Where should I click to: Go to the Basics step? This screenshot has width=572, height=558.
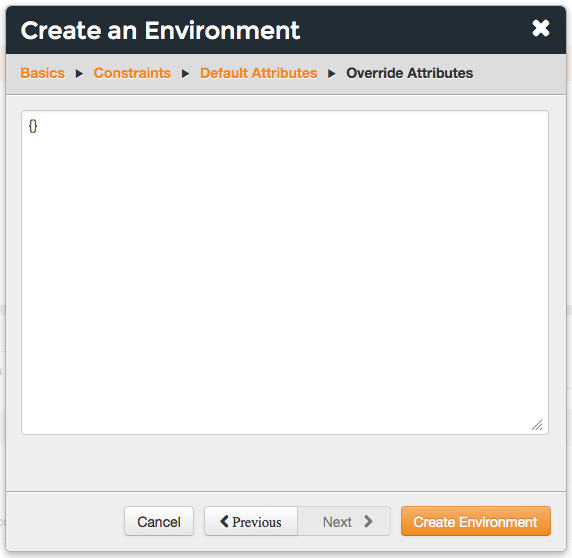pyautogui.click(x=42, y=73)
